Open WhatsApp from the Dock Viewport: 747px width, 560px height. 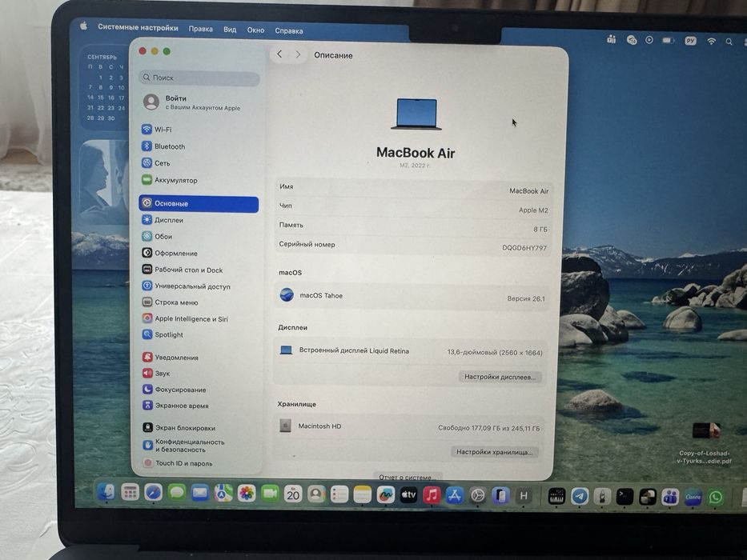tap(716, 498)
